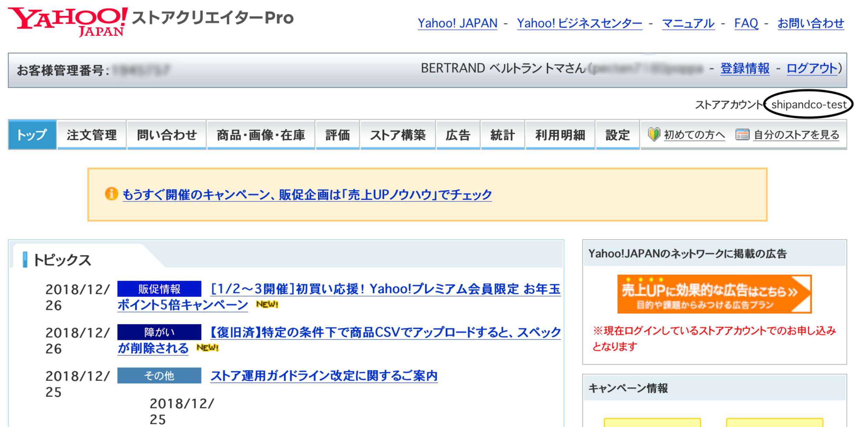The width and height of the screenshot is (868, 427).
Task: Select the 評価 tab
Action: (x=338, y=135)
